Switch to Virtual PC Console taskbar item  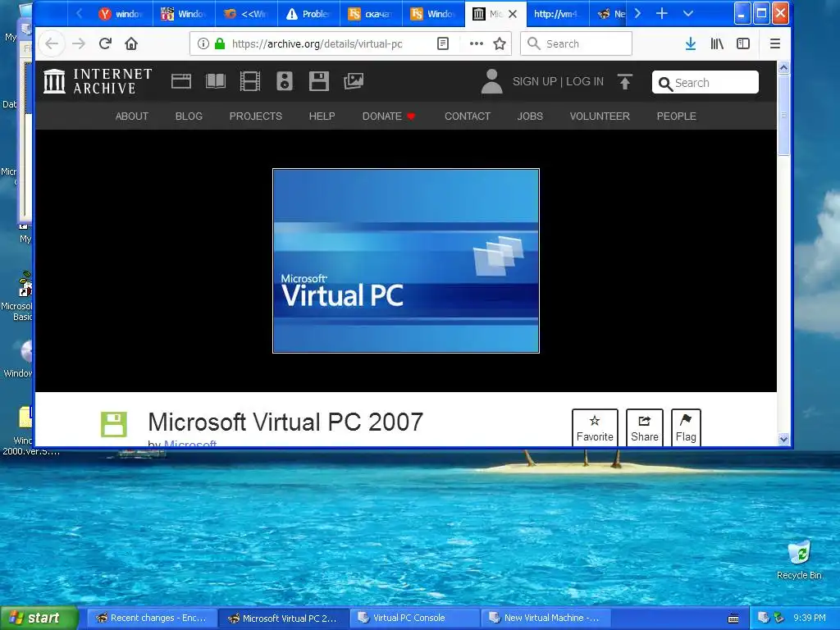point(414,618)
